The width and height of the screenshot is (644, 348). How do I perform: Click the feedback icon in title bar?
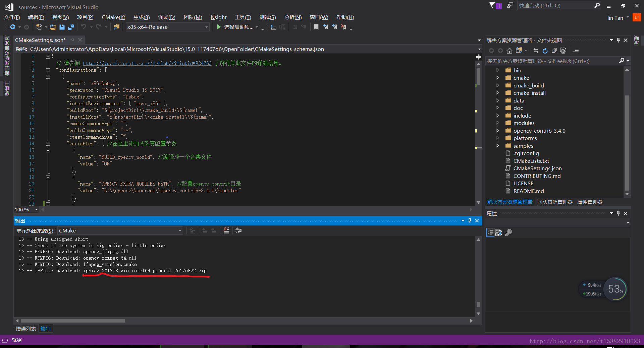pos(510,6)
